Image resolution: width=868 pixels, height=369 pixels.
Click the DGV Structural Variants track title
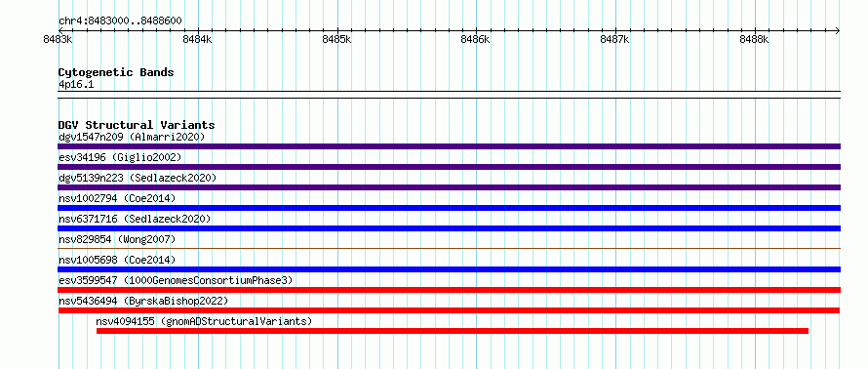(x=137, y=125)
